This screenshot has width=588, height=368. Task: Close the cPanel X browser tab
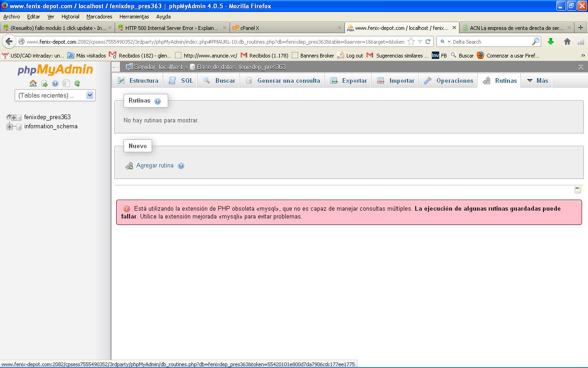click(339, 28)
